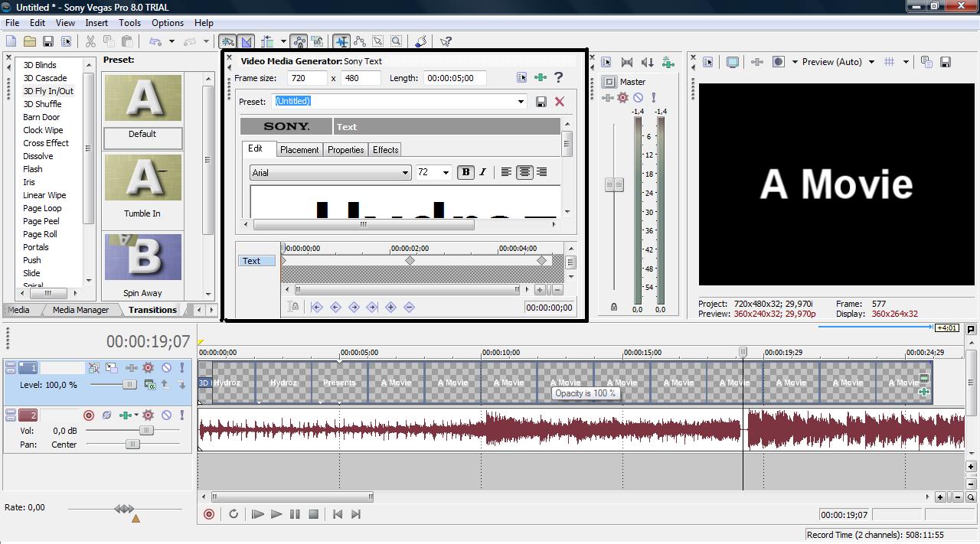The image size is (980, 544).
Task: Expand the Preset dropdown in Video Media Generator
Action: [521, 101]
